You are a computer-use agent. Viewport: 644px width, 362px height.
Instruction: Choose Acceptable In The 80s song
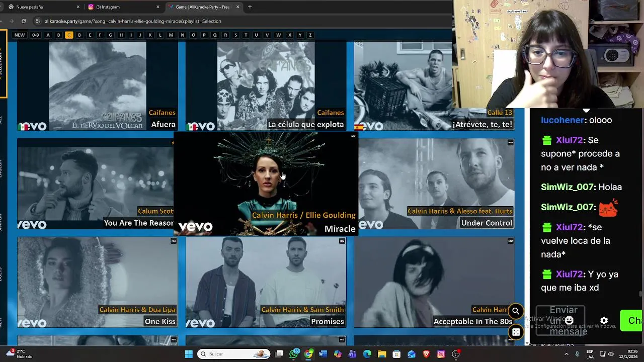pos(434,283)
